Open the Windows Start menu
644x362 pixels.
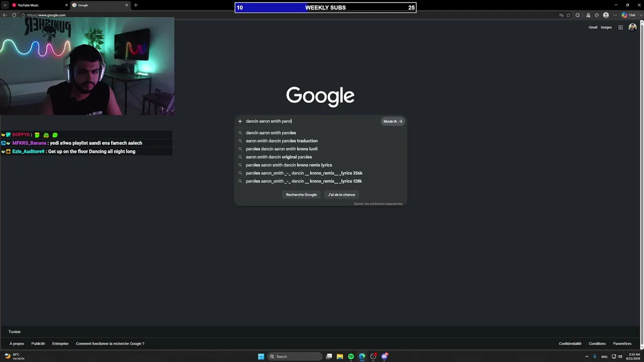tap(261, 356)
